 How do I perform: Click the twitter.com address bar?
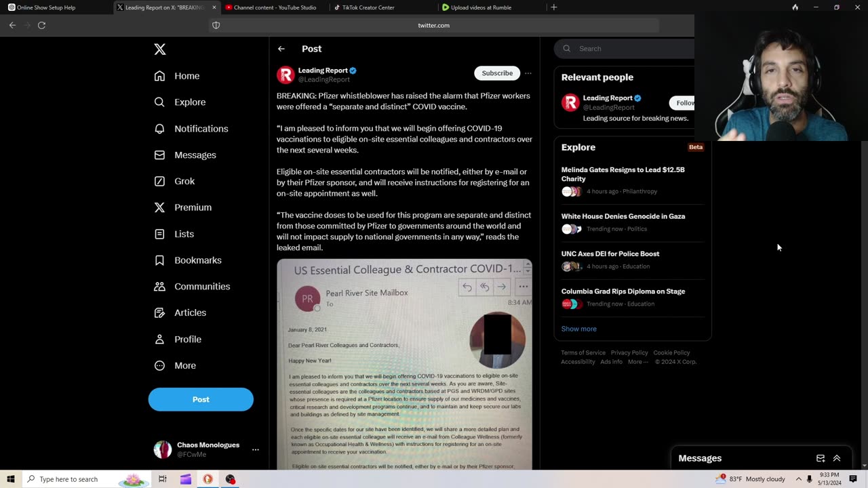tap(434, 25)
